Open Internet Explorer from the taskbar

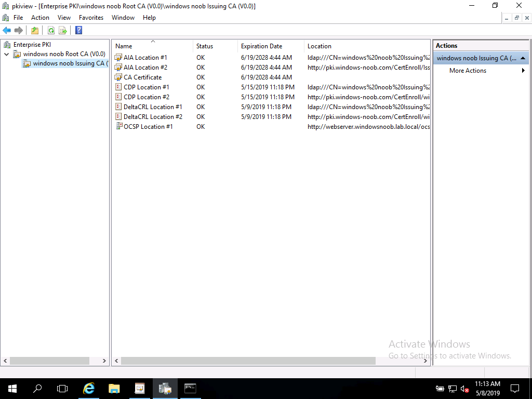pos(89,389)
